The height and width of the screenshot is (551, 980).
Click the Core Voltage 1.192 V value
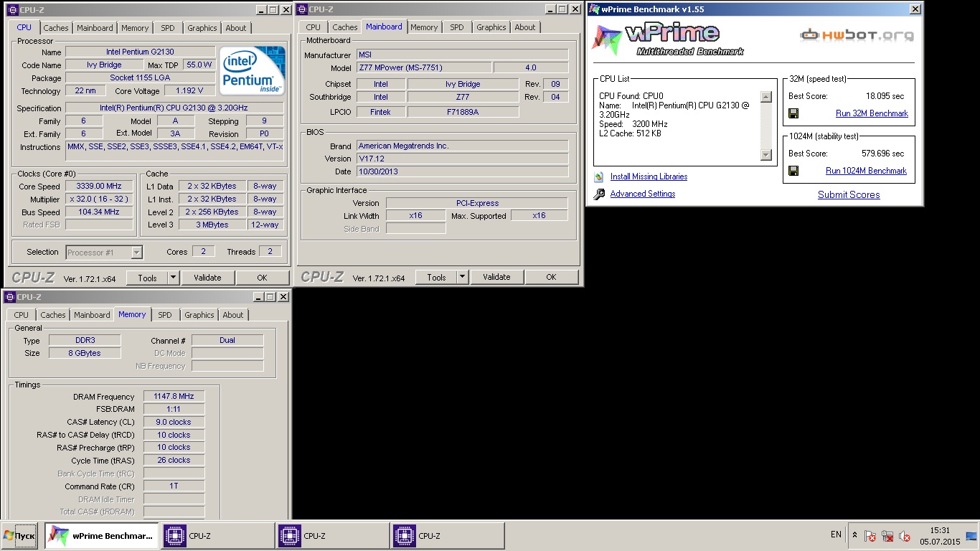pos(189,91)
